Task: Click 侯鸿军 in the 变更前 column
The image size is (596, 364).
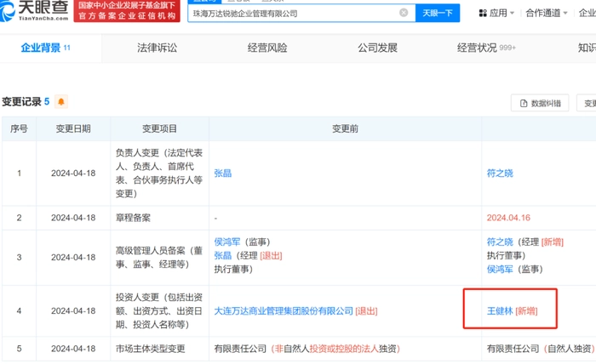Action: point(228,242)
